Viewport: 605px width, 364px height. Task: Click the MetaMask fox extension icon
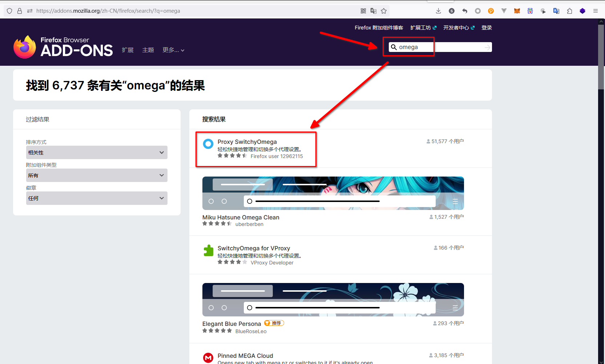(x=517, y=11)
